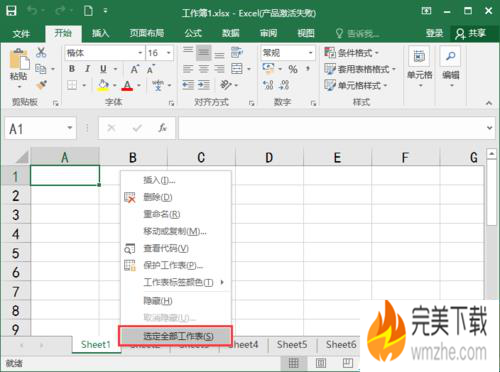
Task: Switch to the Data (数据) tab
Action: coord(231,33)
